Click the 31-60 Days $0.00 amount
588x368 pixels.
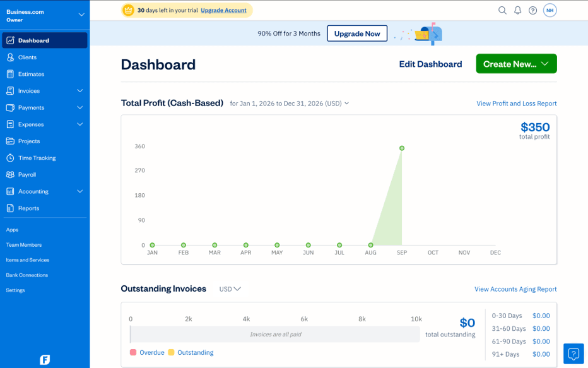tap(541, 329)
